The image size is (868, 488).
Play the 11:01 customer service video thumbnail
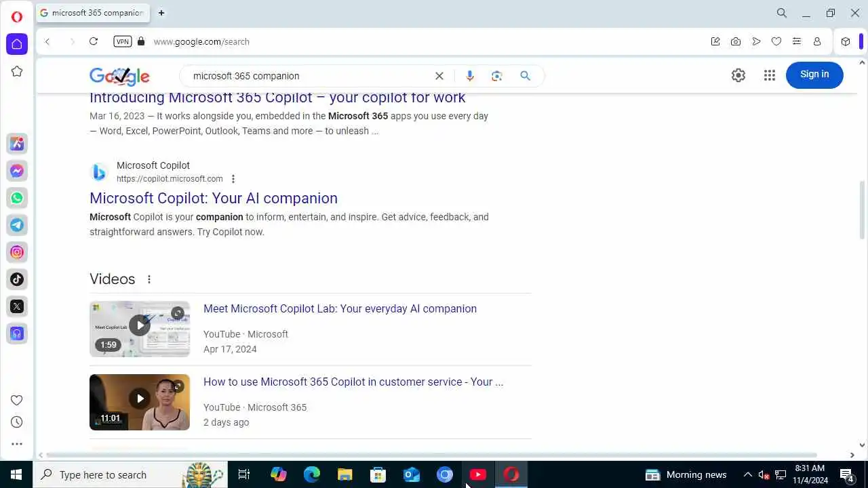pos(140,402)
